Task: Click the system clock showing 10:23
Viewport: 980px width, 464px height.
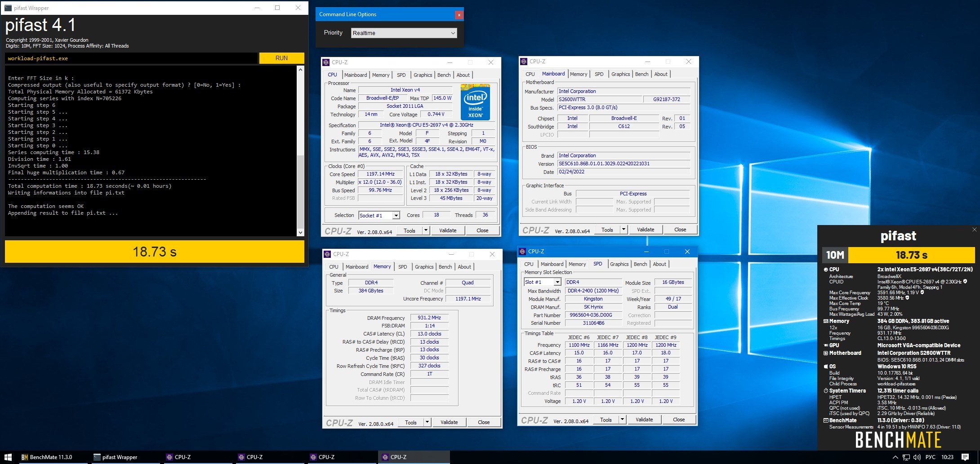Action: [x=947, y=457]
